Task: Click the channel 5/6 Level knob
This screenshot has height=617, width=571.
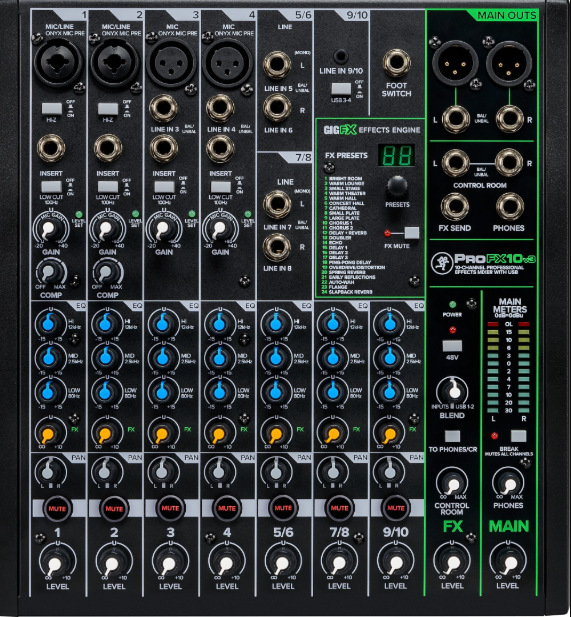Action: coord(282,563)
